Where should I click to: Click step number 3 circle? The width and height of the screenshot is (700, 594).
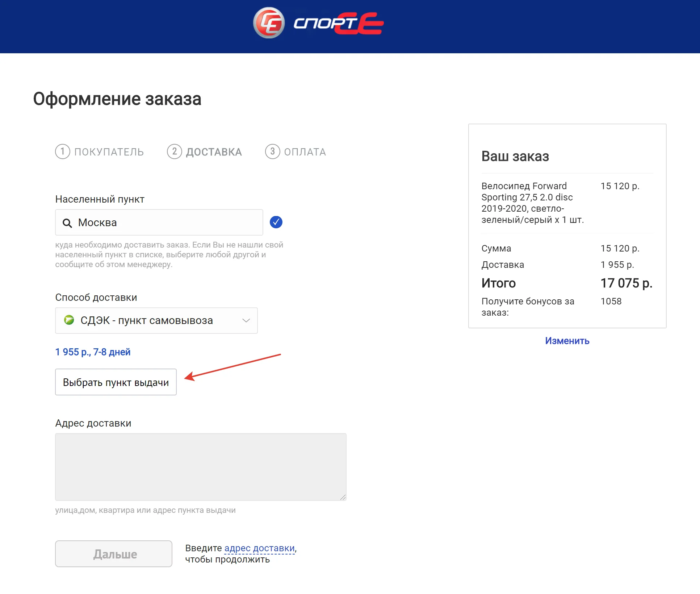click(272, 151)
